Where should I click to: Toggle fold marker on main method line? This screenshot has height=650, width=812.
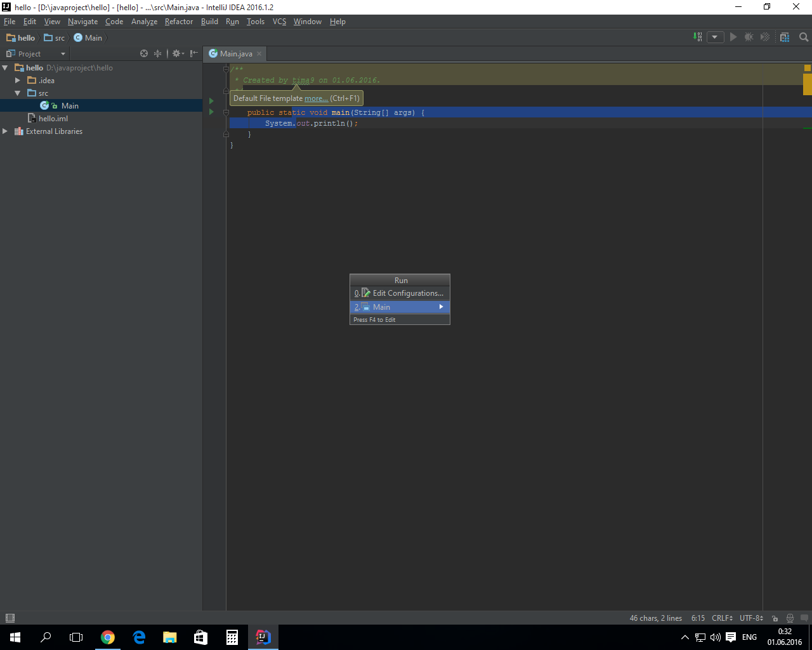click(226, 112)
